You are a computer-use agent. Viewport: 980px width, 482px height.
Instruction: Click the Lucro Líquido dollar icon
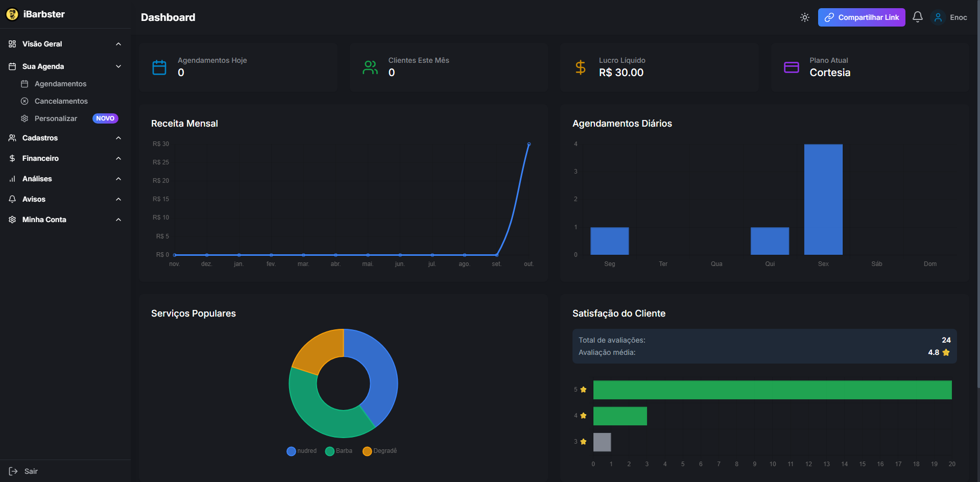coord(581,67)
